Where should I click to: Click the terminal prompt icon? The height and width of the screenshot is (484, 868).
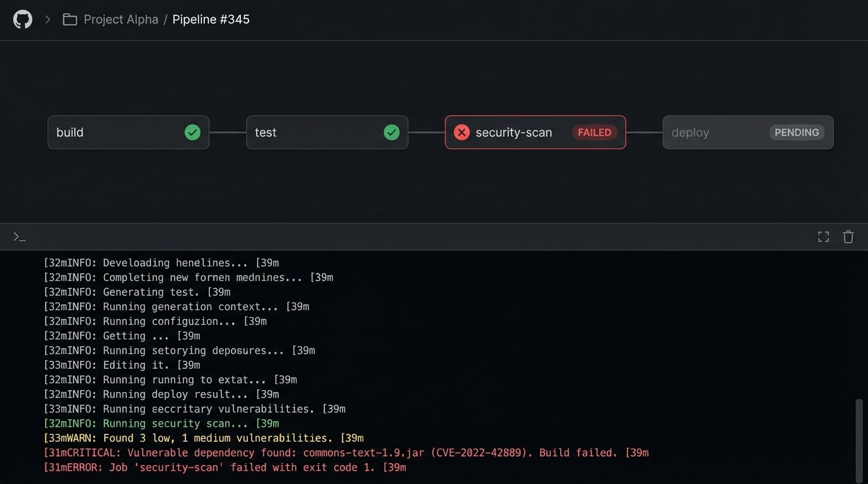[20, 237]
